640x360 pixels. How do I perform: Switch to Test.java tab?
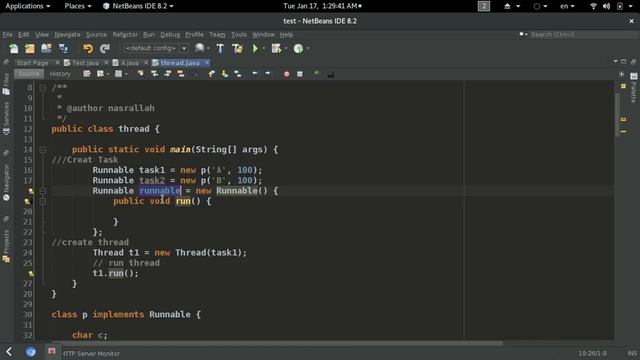tap(85, 63)
